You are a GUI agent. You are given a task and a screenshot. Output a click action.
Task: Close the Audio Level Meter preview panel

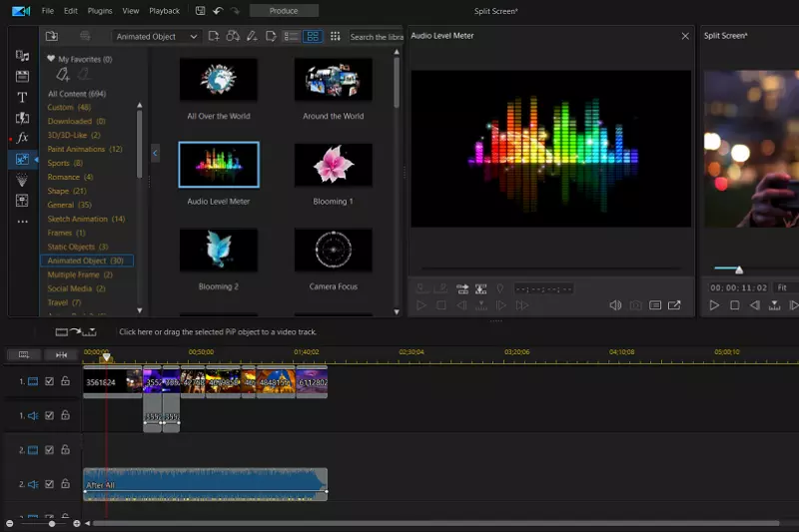click(685, 36)
